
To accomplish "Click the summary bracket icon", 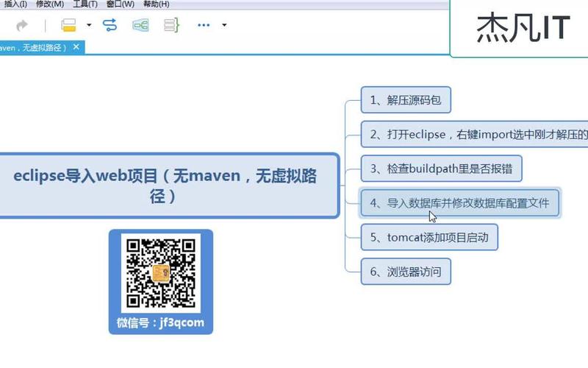I will 171,25.
